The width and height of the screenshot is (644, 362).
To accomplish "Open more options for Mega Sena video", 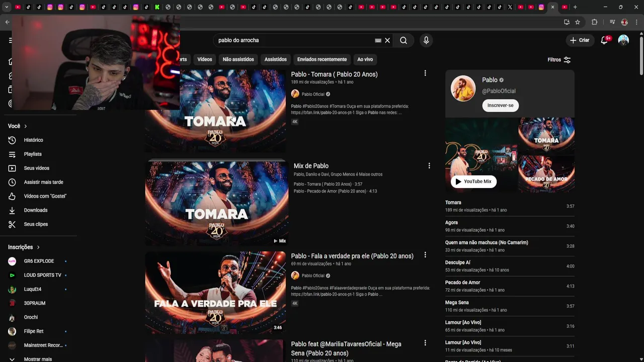I will pyautogui.click(x=425, y=343).
